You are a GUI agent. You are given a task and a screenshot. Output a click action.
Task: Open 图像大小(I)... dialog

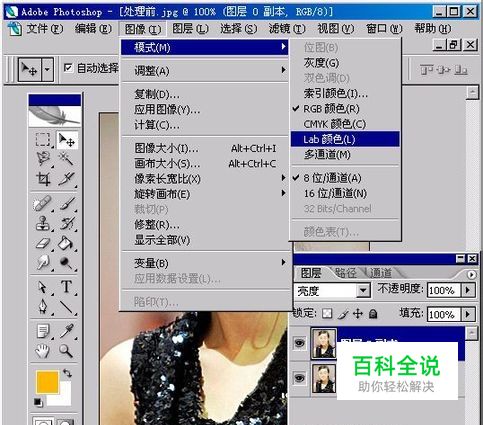click(204, 148)
